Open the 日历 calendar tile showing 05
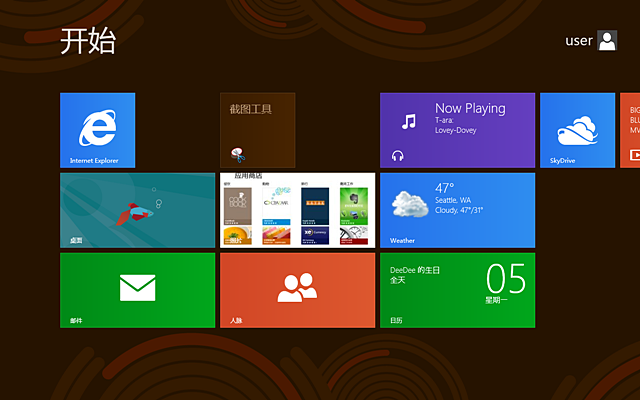Image resolution: width=640 pixels, height=400 pixels. 458,290
